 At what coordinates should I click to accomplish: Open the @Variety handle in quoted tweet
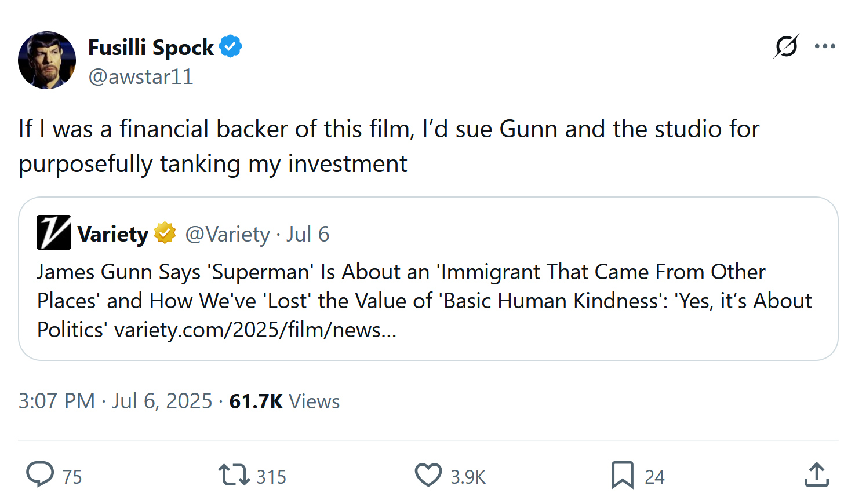227,234
